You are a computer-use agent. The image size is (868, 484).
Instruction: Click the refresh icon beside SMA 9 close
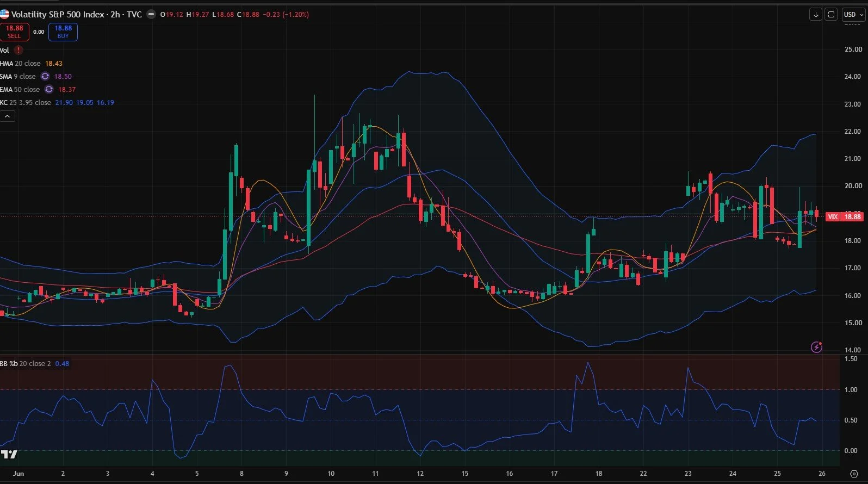click(45, 77)
